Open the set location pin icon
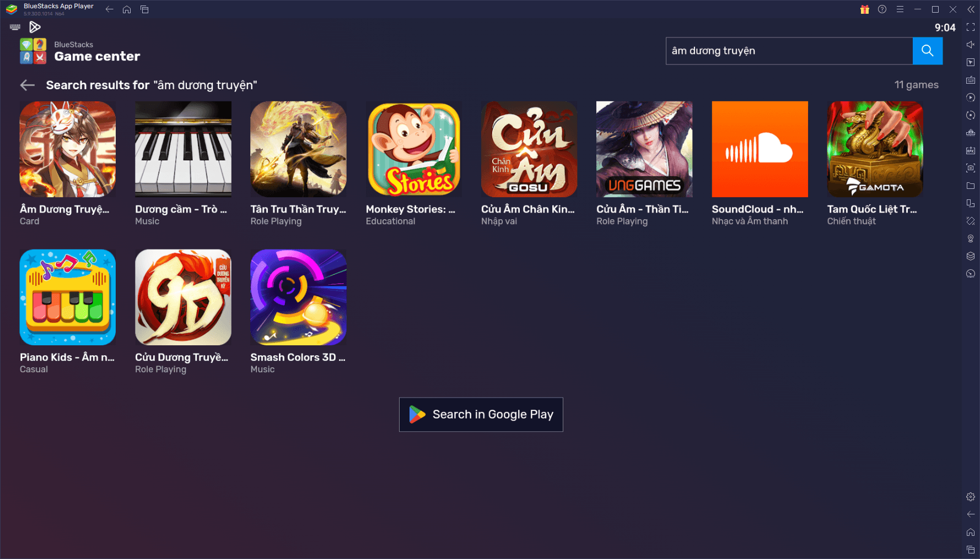The image size is (980, 559). (x=971, y=238)
